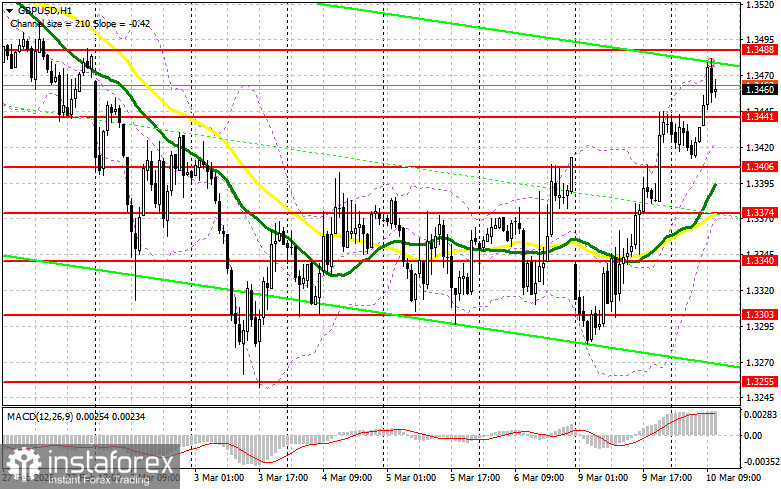Click the 1.3488 red price level label
Viewport: 781px width, 489px height.
point(760,49)
